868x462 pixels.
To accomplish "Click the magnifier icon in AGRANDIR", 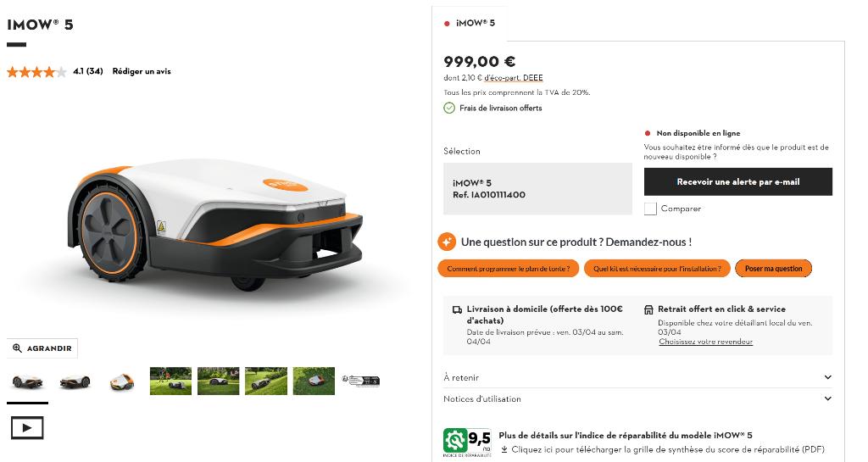I will (17, 348).
